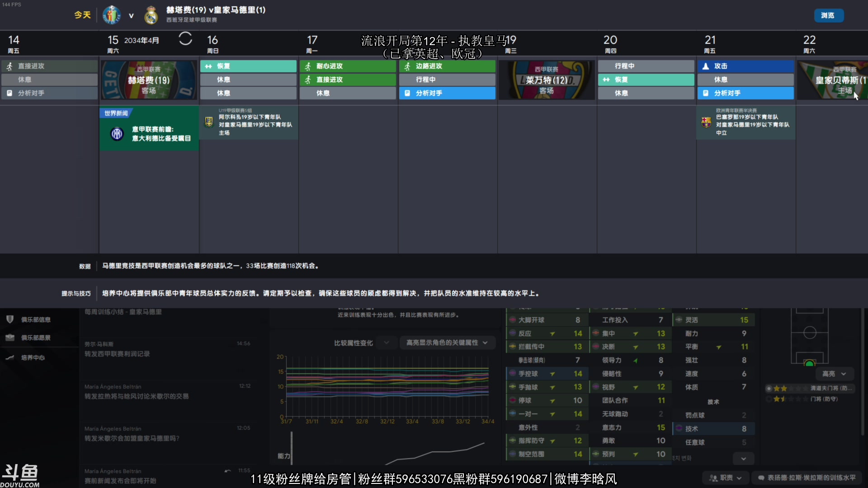
Task: Click the 能力 chart vertical marker bar
Action: [292, 448]
